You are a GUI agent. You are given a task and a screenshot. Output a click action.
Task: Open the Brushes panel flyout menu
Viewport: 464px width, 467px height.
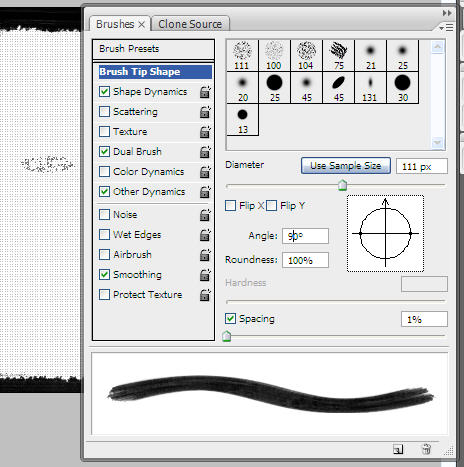pyautogui.click(x=446, y=27)
